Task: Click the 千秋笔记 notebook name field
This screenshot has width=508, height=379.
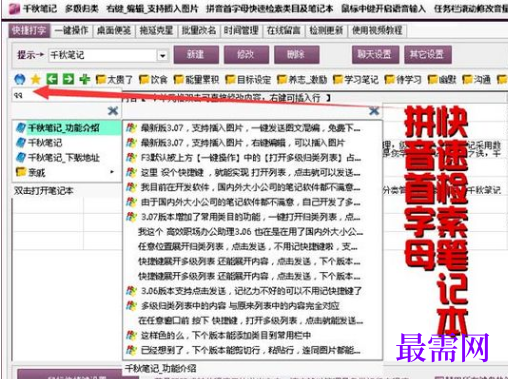Action: 103,55
